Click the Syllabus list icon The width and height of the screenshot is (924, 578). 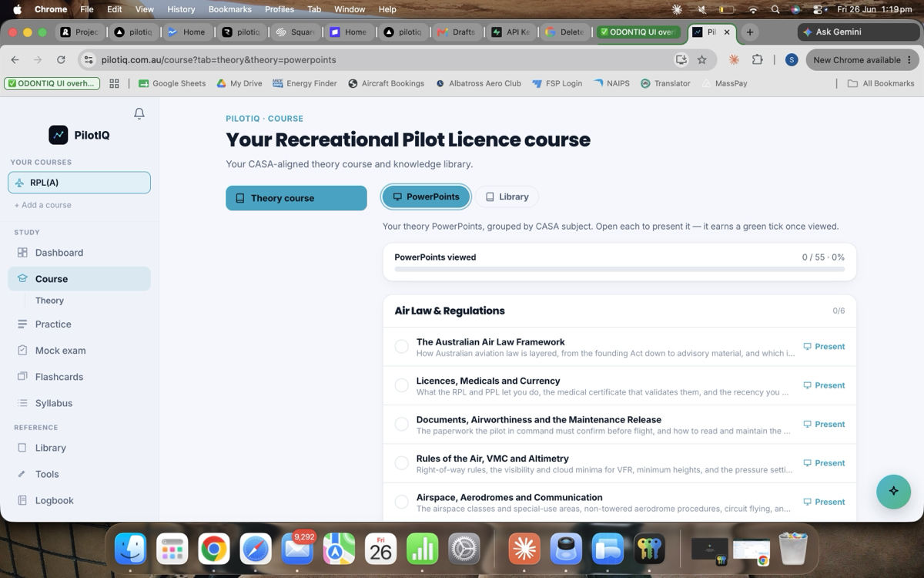[22, 402]
